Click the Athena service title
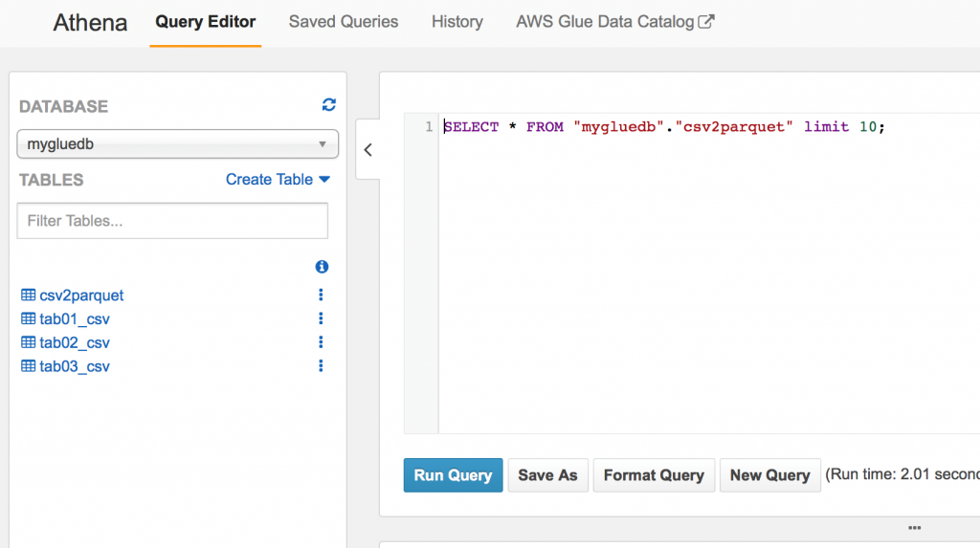This screenshot has width=980, height=548. click(90, 23)
